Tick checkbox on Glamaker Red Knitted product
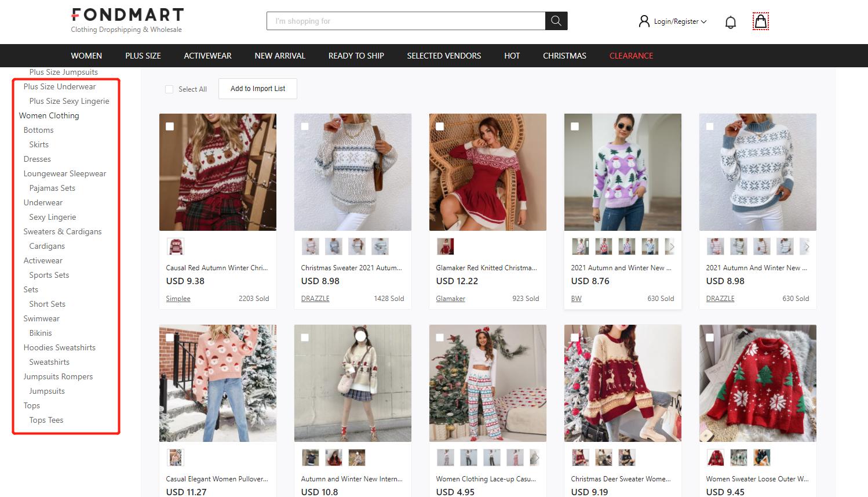This screenshot has width=868, height=497. (x=440, y=126)
